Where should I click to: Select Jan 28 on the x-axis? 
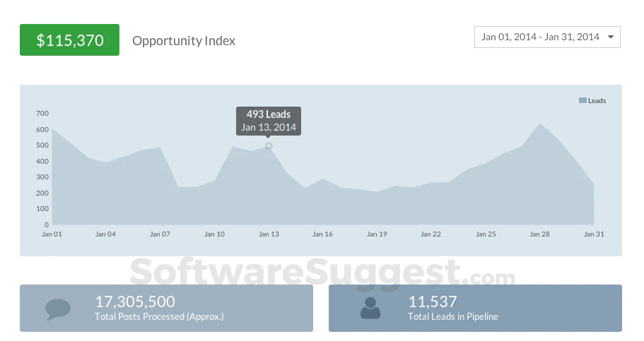(539, 234)
